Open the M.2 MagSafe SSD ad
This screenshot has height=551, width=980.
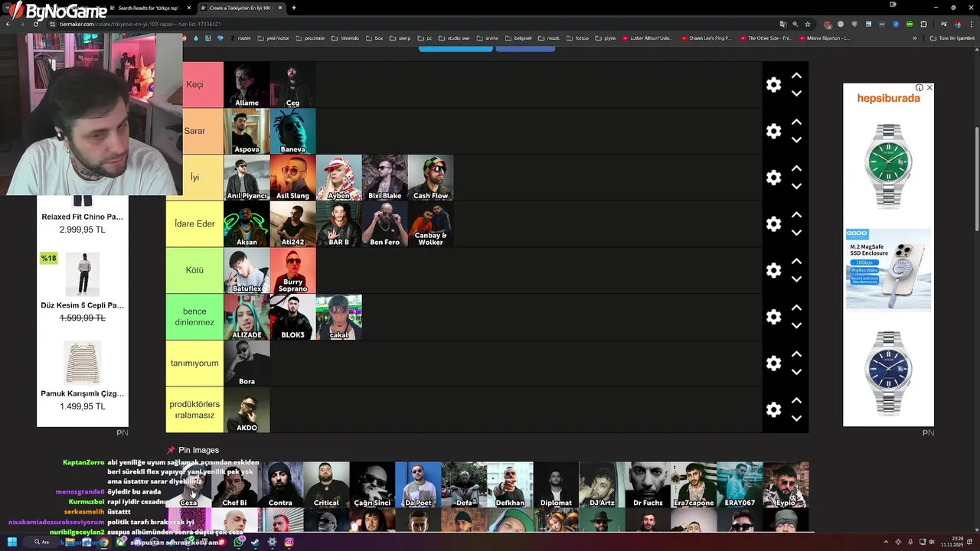pos(888,269)
